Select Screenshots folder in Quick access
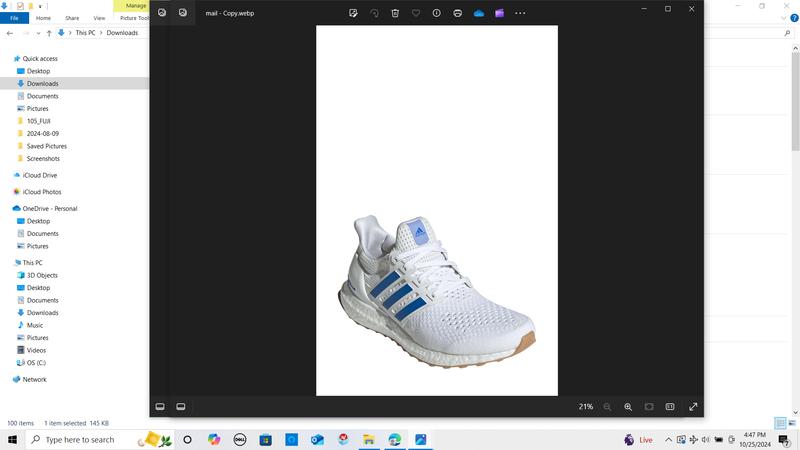This screenshot has height=450, width=800. (43, 159)
